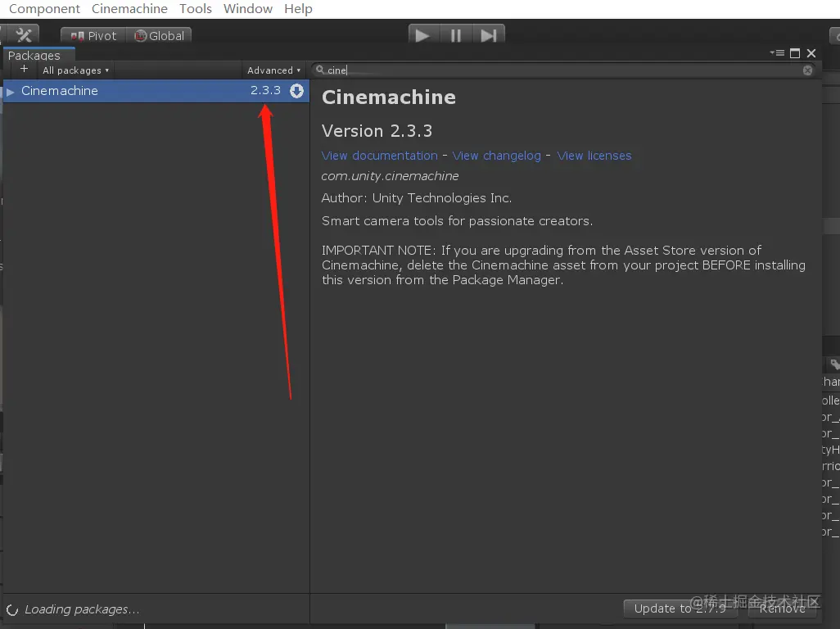The width and height of the screenshot is (840, 629).
Task: Open the View licenses link
Action: pos(594,156)
